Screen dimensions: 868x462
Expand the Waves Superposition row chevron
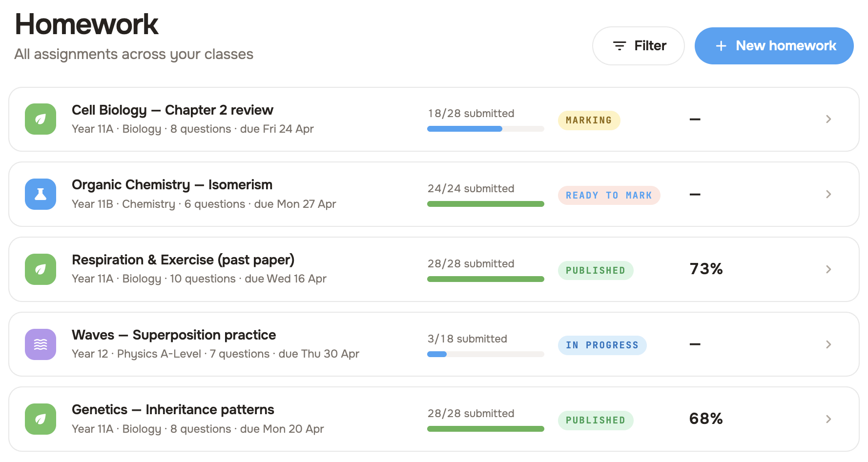828,344
